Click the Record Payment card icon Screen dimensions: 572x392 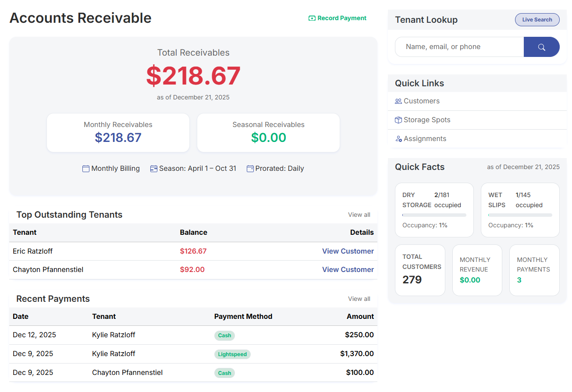[x=311, y=18]
